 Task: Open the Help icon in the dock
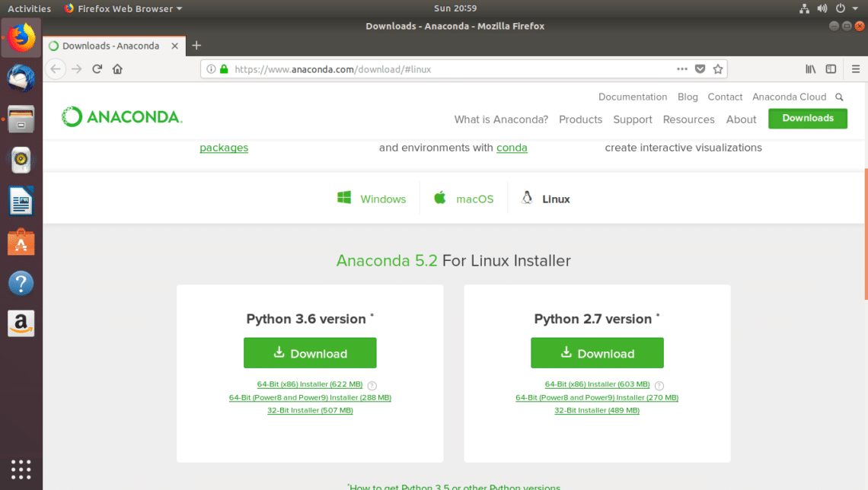(21, 283)
